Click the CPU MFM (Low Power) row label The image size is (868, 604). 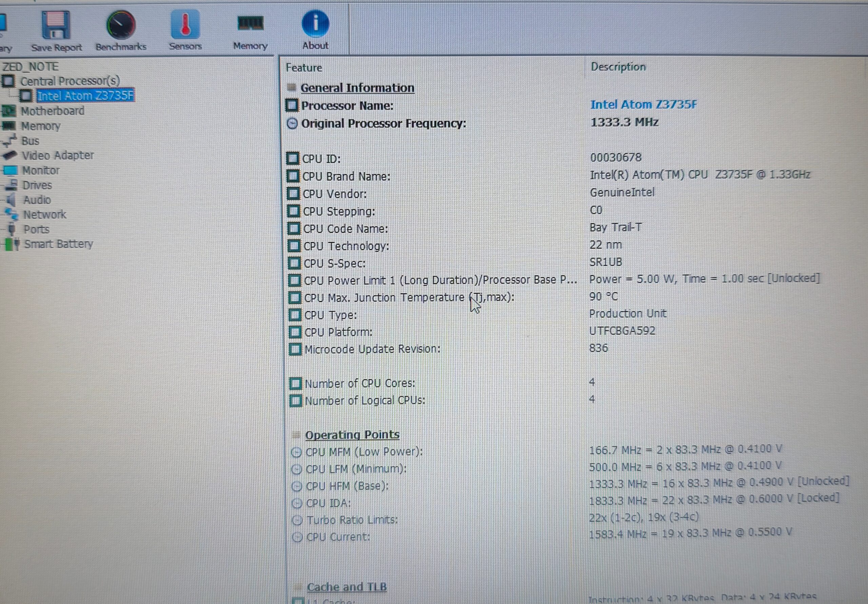[x=364, y=452]
